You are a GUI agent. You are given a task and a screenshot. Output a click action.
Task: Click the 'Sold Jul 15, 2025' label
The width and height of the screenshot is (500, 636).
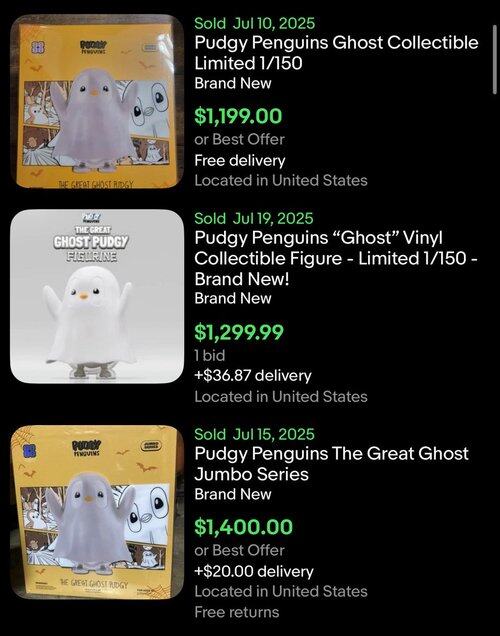(x=254, y=434)
